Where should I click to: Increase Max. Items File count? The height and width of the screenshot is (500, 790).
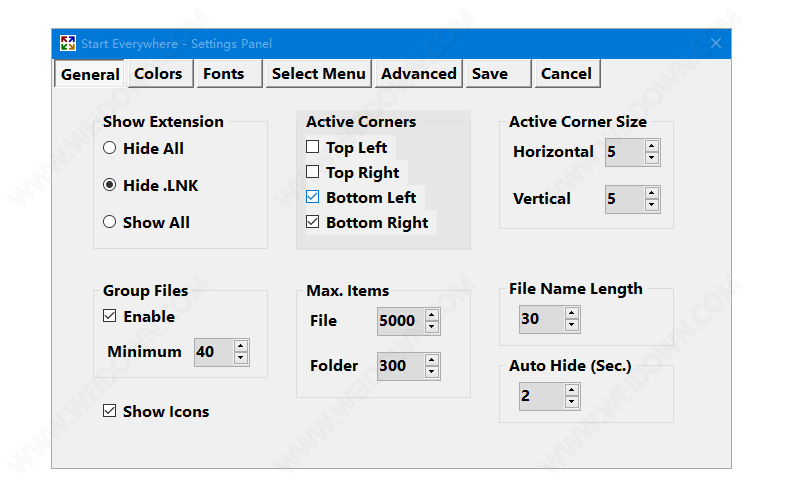point(432,315)
